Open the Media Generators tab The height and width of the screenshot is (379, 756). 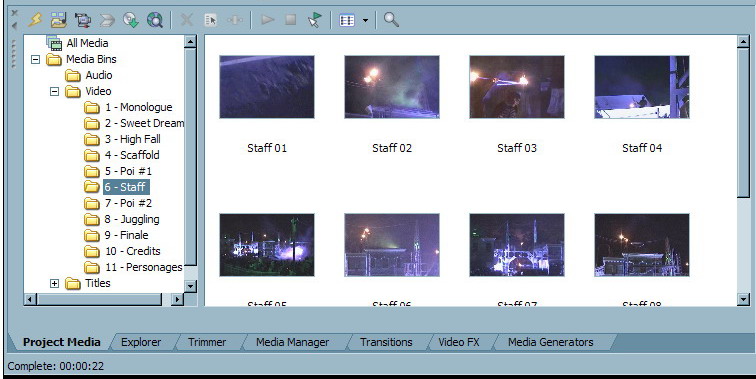(x=551, y=342)
